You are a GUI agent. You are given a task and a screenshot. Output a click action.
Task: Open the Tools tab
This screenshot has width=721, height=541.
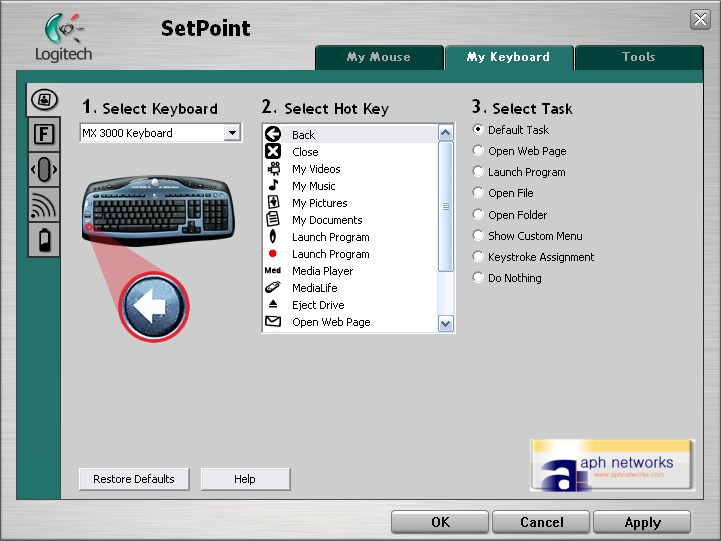[x=638, y=57]
